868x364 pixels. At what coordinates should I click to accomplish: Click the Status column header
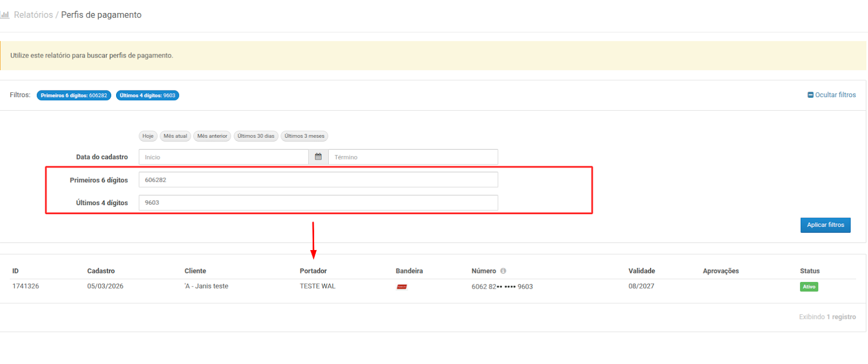click(x=809, y=271)
